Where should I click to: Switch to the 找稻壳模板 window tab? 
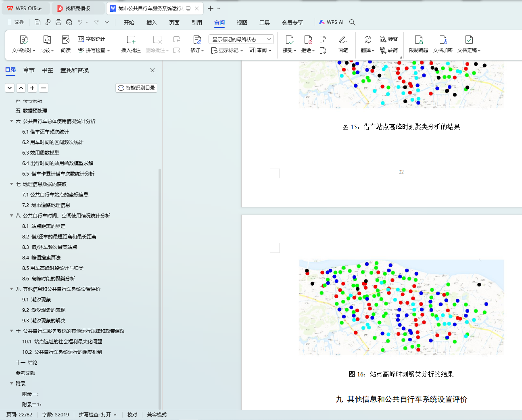pos(78,8)
